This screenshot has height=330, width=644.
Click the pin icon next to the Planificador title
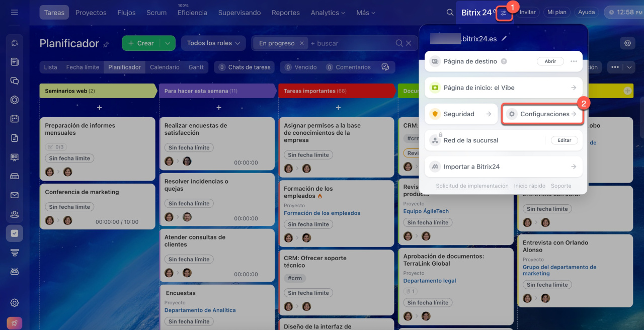pyautogui.click(x=106, y=44)
